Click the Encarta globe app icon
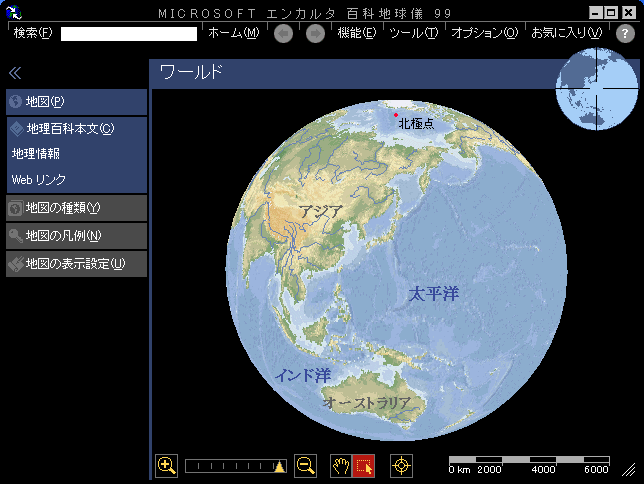Viewport: 644px width, 484px height. [14, 12]
